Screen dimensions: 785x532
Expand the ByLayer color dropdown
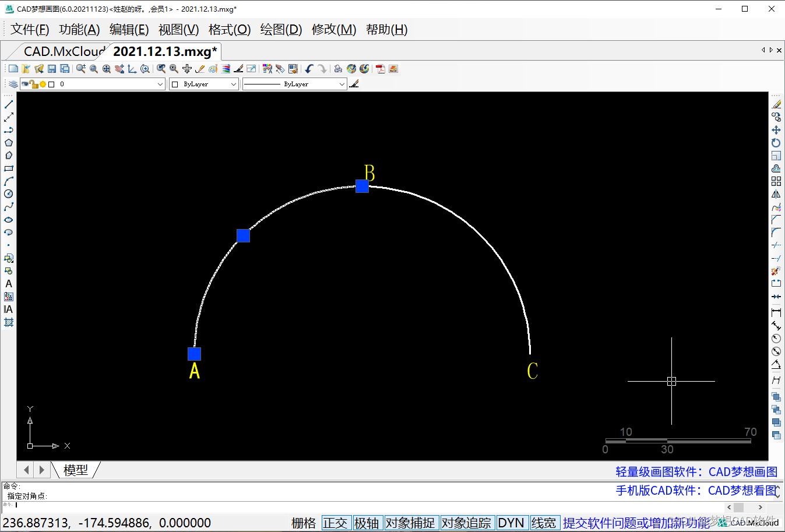(233, 84)
